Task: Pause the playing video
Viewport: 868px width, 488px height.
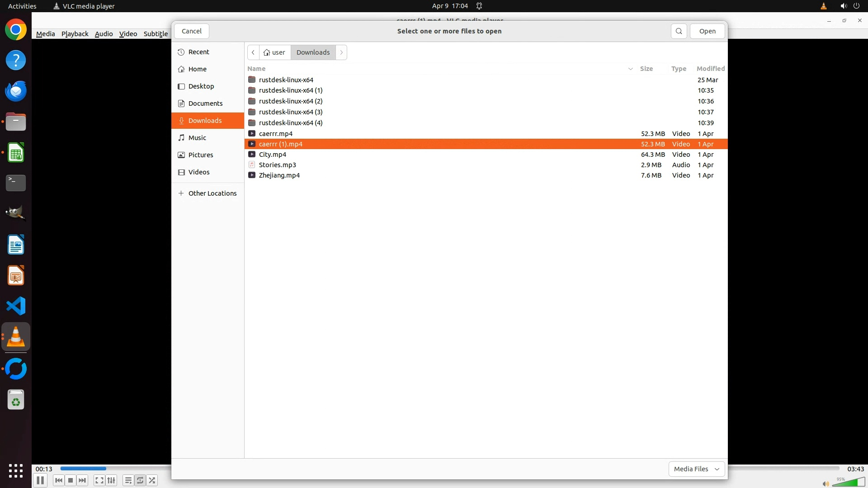Action: pyautogui.click(x=40, y=480)
